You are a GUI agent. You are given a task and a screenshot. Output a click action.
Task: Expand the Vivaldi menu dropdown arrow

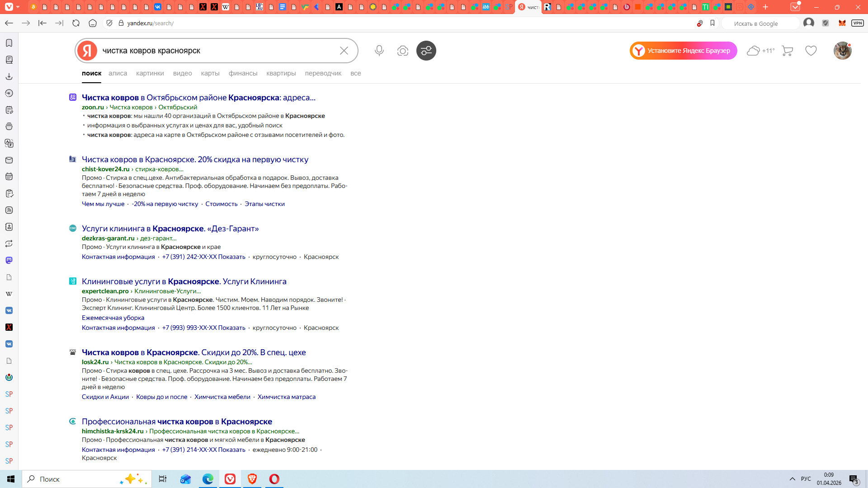point(18,7)
